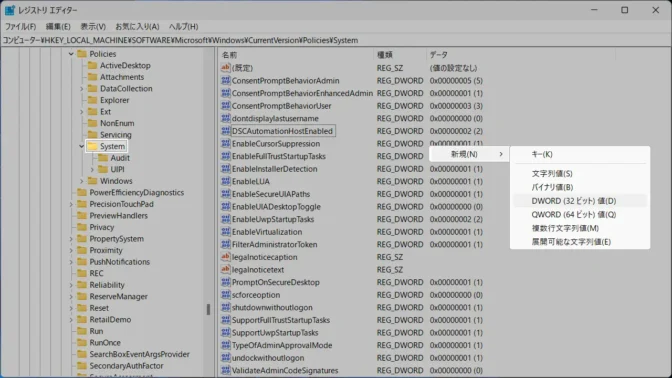Click the Registry Editor app icon in title bar
This screenshot has height=378, width=672.
pos(9,10)
